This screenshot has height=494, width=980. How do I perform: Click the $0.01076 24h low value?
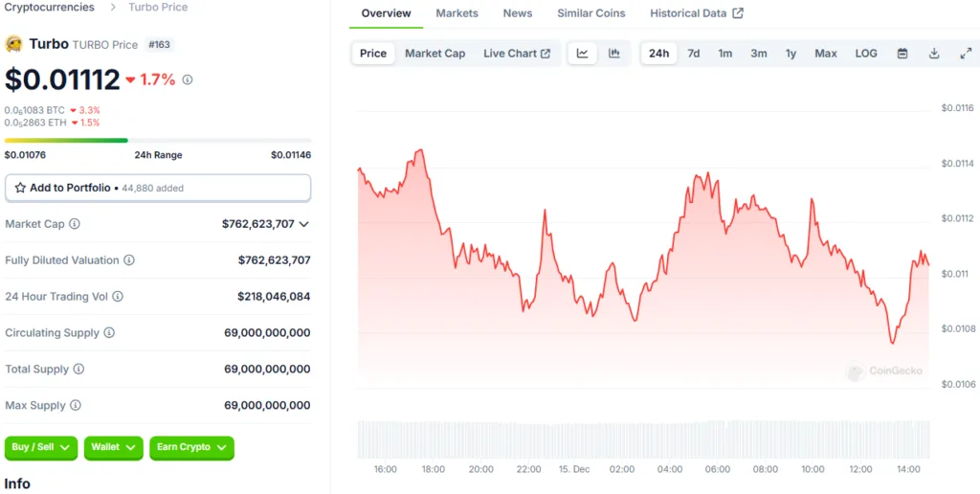tap(25, 155)
